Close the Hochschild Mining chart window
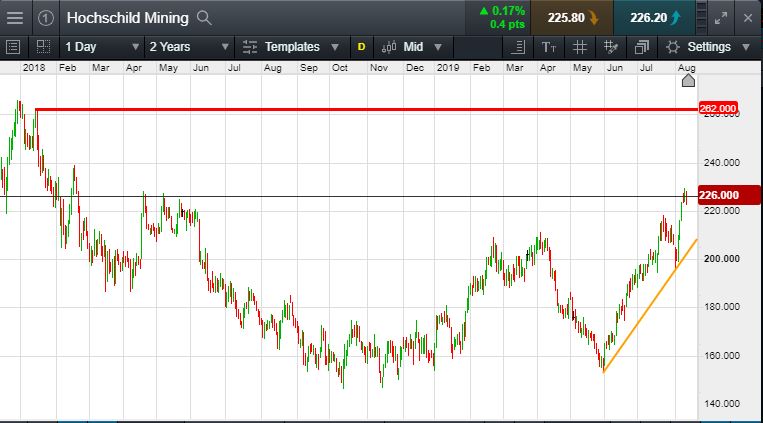Viewport: 763px width, 423px height. point(748,18)
